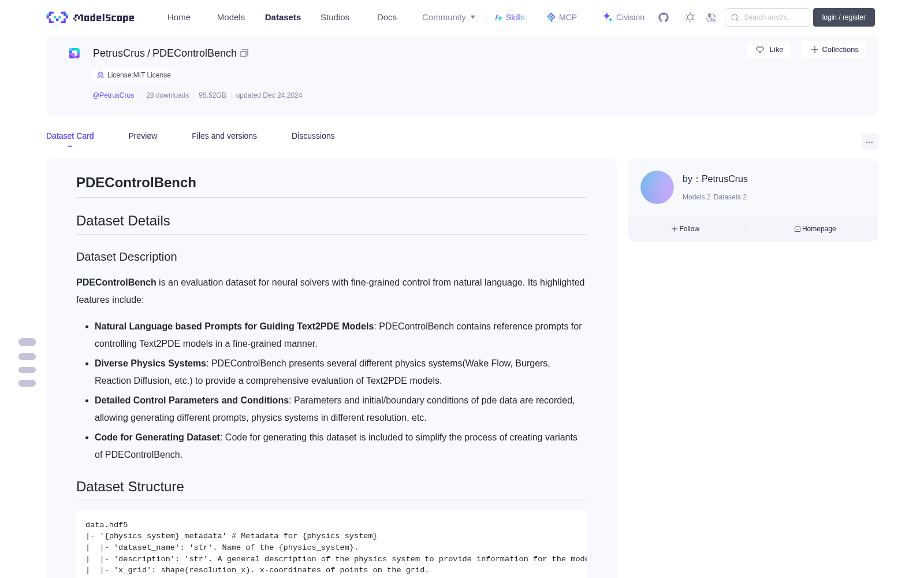Focus the Search anything field
This screenshot has height=578, width=924.
(767, 17)
